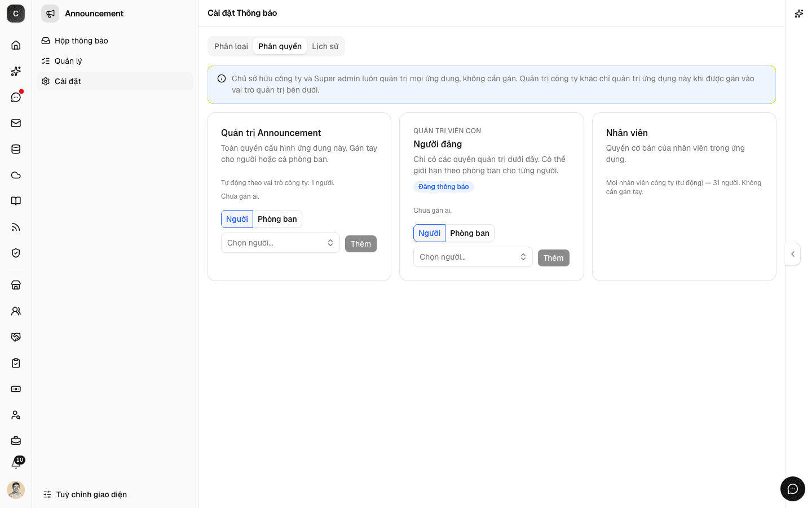Click the user avatar photo
Viewport: 812px width, 508px height.
[x=16, y=490]
